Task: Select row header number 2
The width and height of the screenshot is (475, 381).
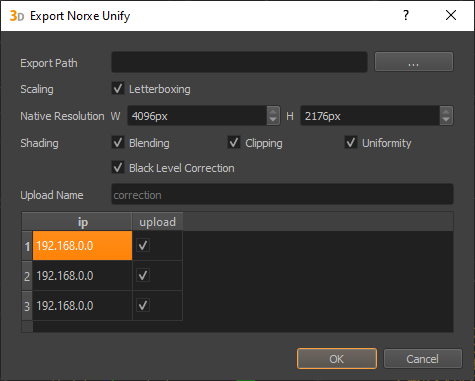Action: pos(27,276)
